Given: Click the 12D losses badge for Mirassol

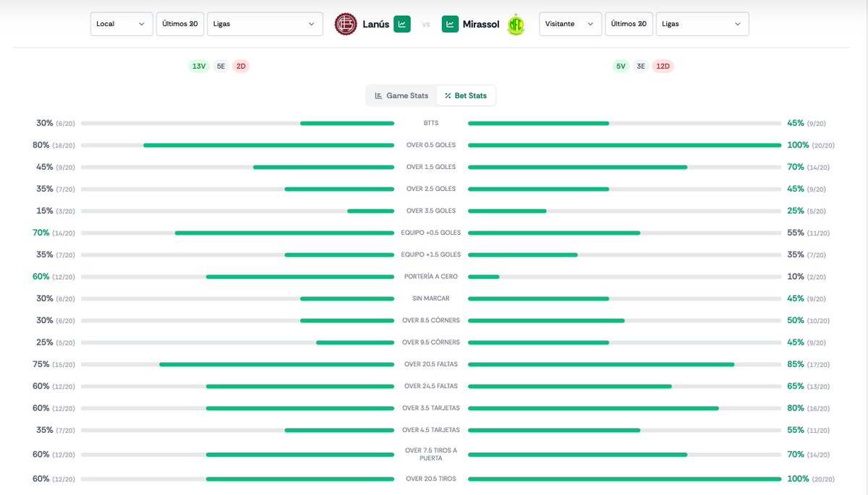Looking at the screenshot, I should (663, 66).
